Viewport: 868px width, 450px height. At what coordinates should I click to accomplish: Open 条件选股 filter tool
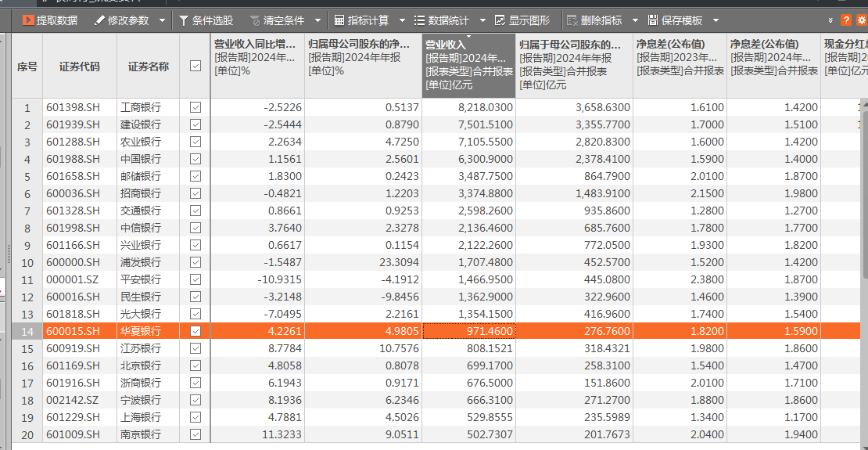click(x=206, y=20)
